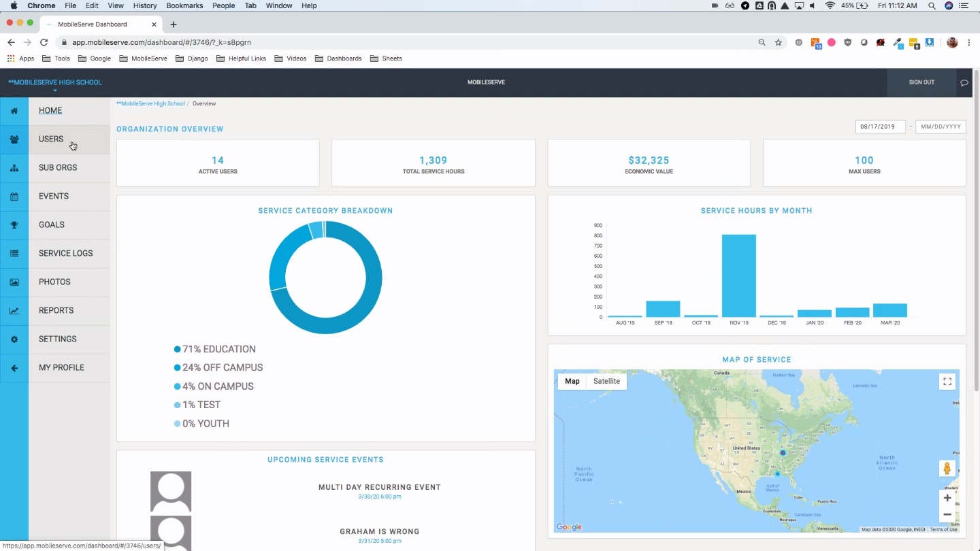Viewport: 980px width, 551px height.
Task: Click the Events calendar icon
Action: (14, 197)
